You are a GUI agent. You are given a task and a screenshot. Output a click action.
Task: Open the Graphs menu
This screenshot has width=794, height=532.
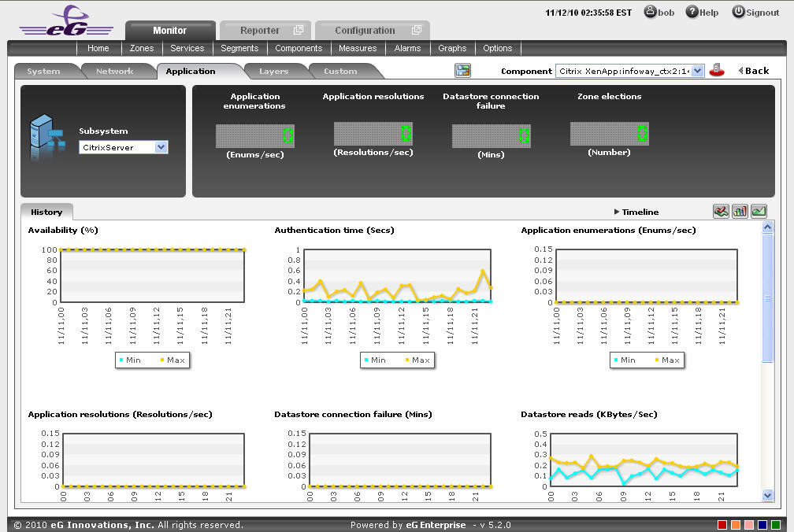click(x=452, y=48)
